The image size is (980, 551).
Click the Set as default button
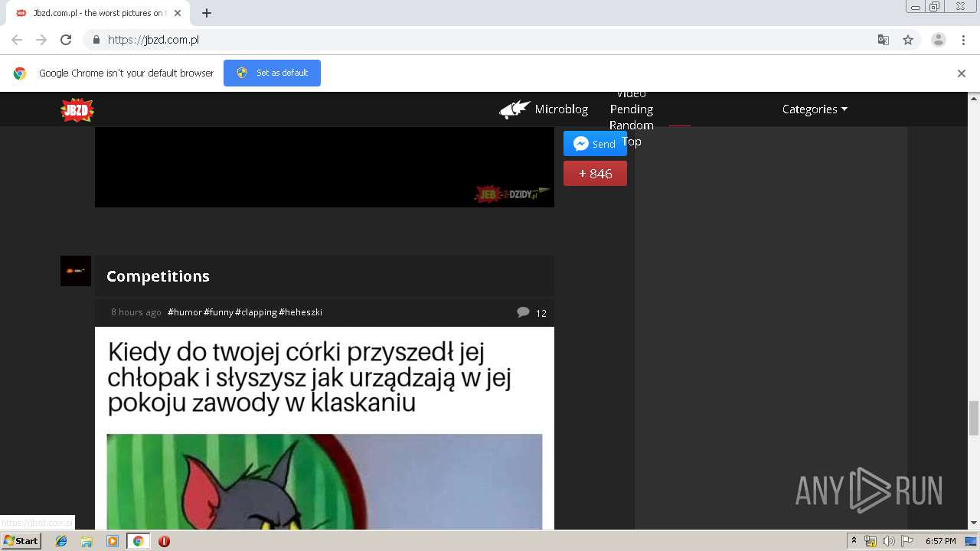click(272, 73)
